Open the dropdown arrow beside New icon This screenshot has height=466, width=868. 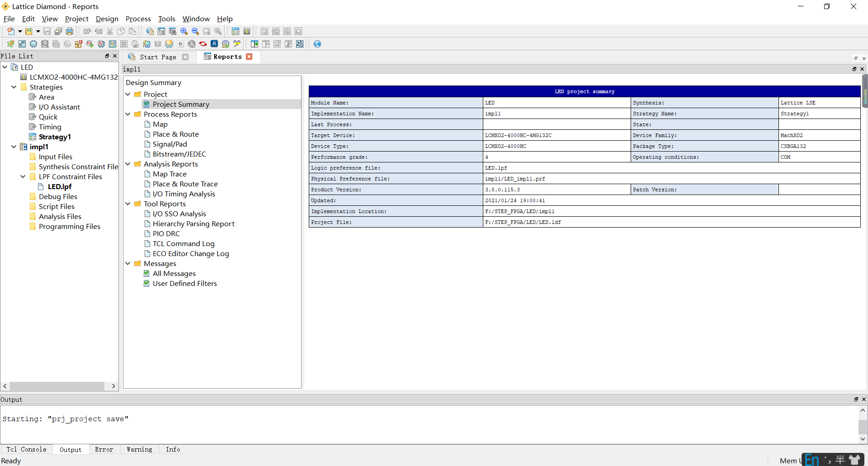[x=20, y=31]
